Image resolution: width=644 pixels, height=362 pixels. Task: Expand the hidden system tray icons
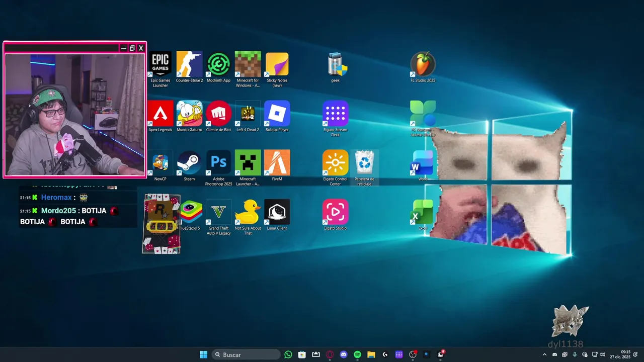click(x=544, y=354)
